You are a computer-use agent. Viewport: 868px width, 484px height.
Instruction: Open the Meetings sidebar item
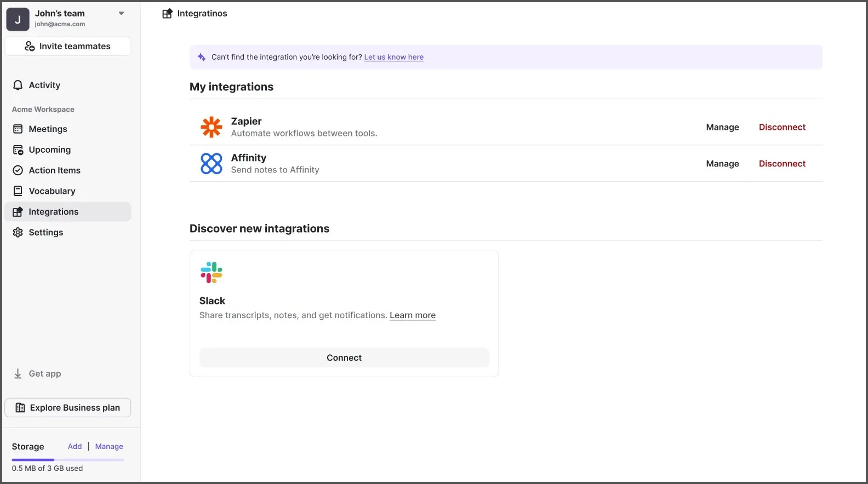(x=48, y=129)
